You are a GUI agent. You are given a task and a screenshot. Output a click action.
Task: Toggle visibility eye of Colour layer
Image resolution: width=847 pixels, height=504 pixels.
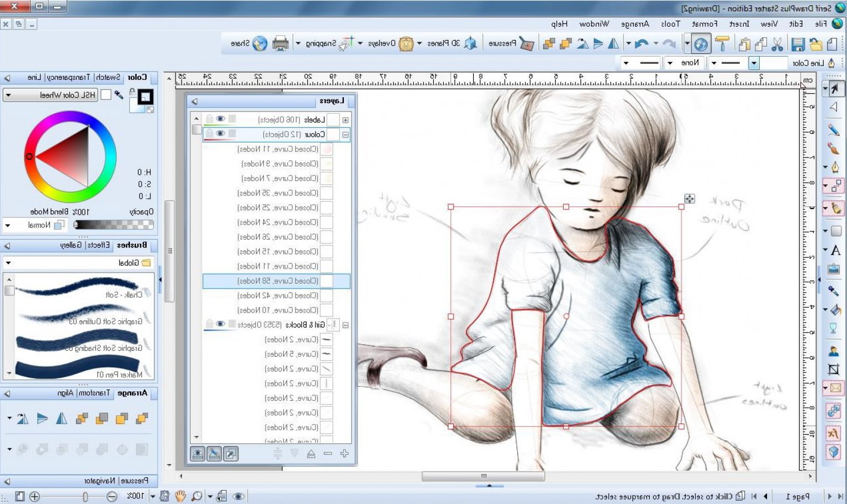220,134
